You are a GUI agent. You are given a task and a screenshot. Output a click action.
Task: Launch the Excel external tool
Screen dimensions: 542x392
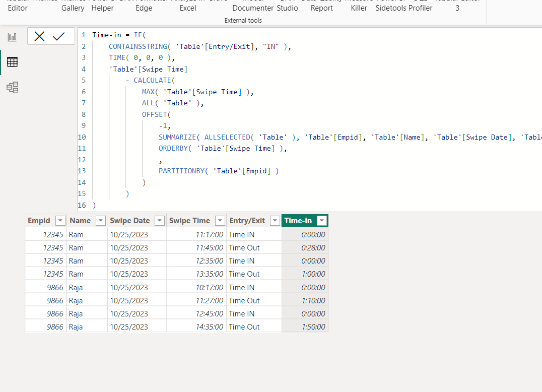[188, 8]
